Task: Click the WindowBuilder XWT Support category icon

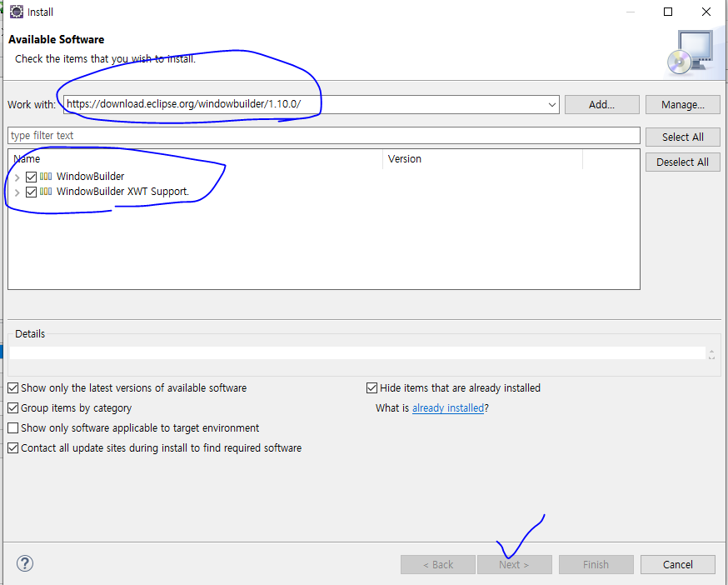Action: coord(46,192)
